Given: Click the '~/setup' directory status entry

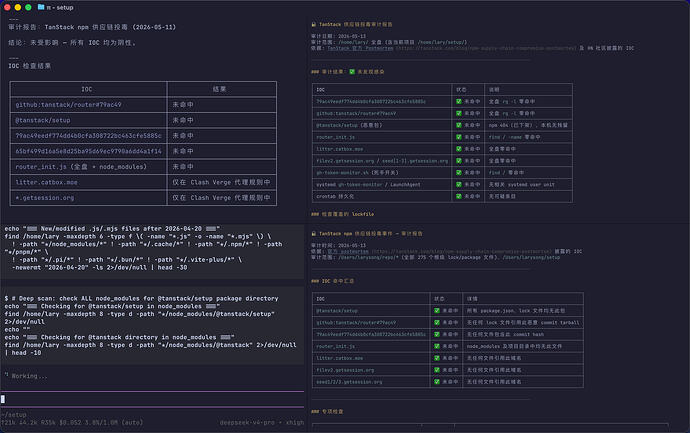Looking at the screenshot, I should tap(14, 415).
